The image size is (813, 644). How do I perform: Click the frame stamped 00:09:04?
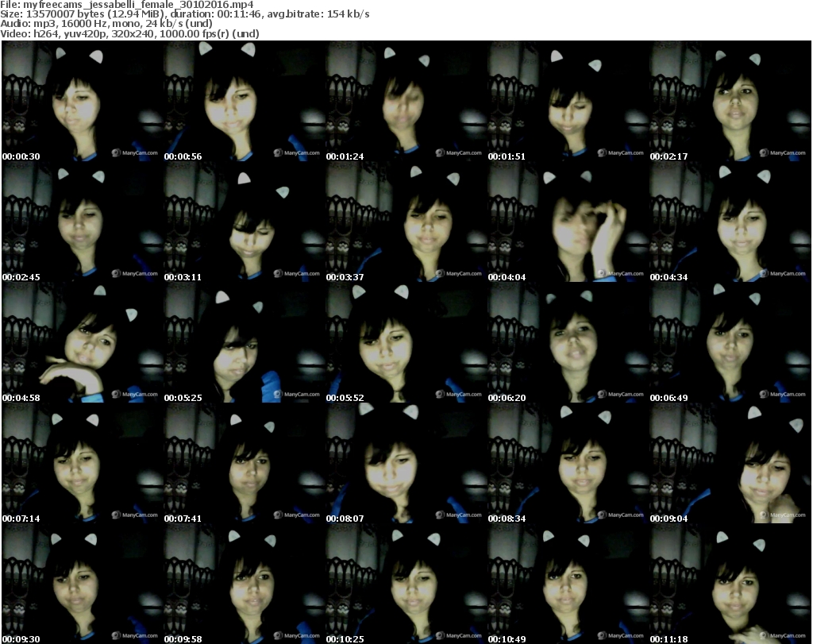click(730, 464)
